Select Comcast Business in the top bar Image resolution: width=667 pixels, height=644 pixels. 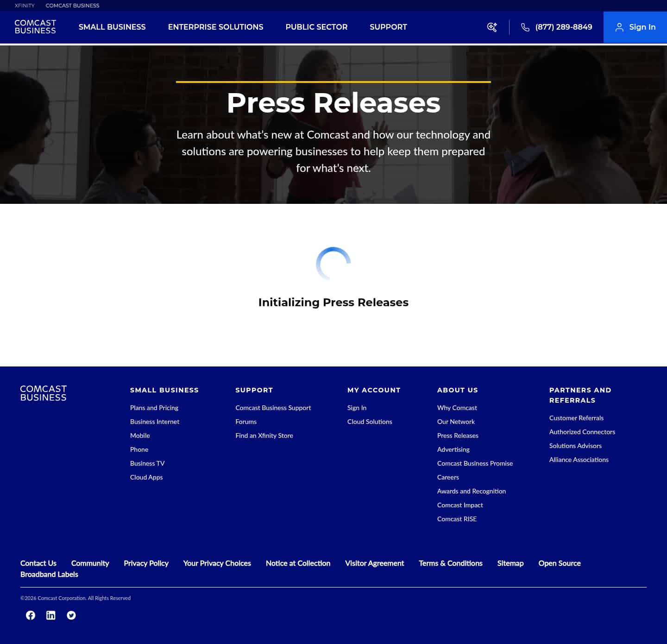[x=72, y=6]
